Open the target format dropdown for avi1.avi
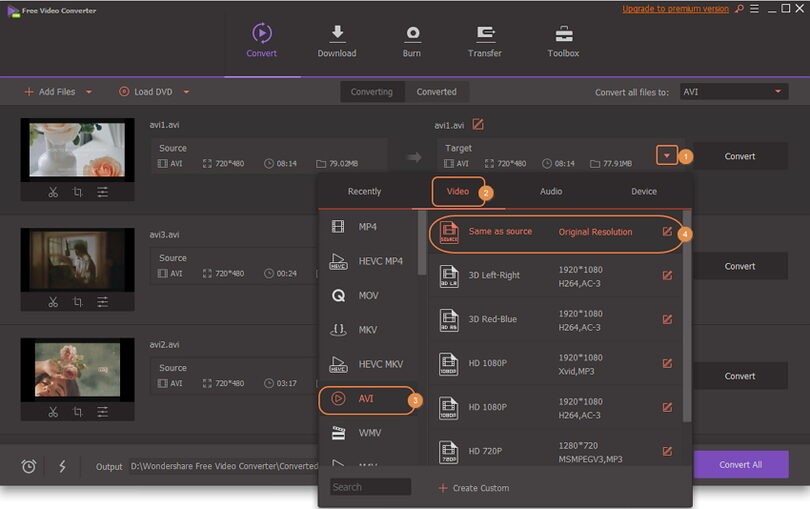The image size is (810, 509). [x=667, y=156]
